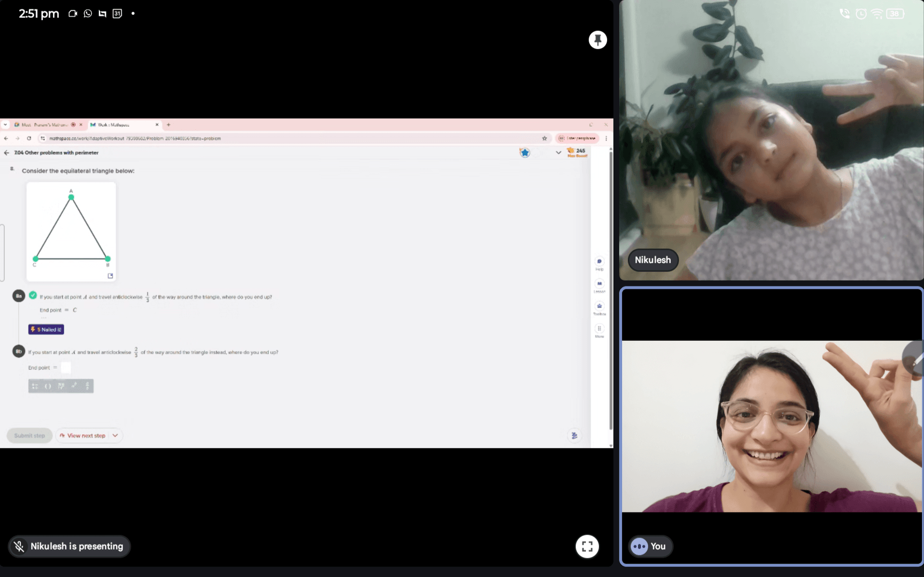Tap the muted microphone indicator for Nikulesh

coord(19,546)
